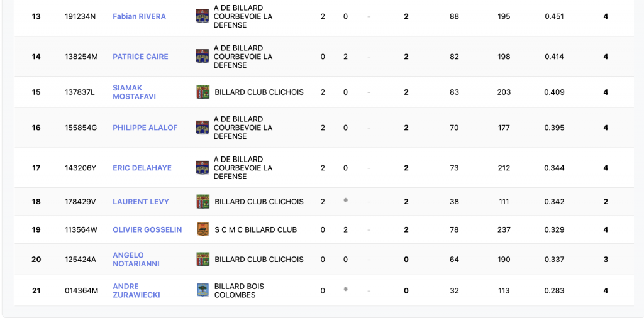644x318 pixels.
Task: Select the ERIC DELAHAYE player link
Action: [x=142, y=168]
